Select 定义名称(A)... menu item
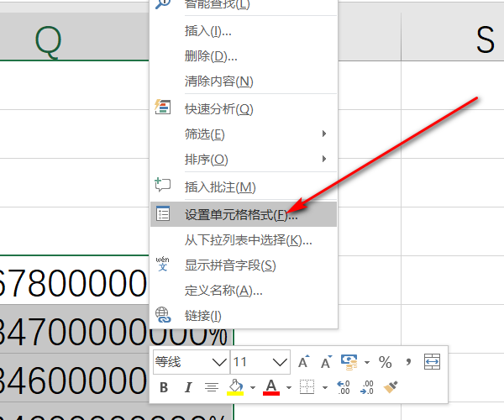 244,291
